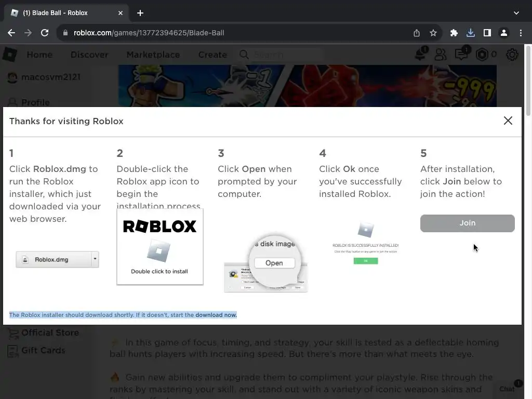Click the Open disk image illustration

[x=265, y=263]
